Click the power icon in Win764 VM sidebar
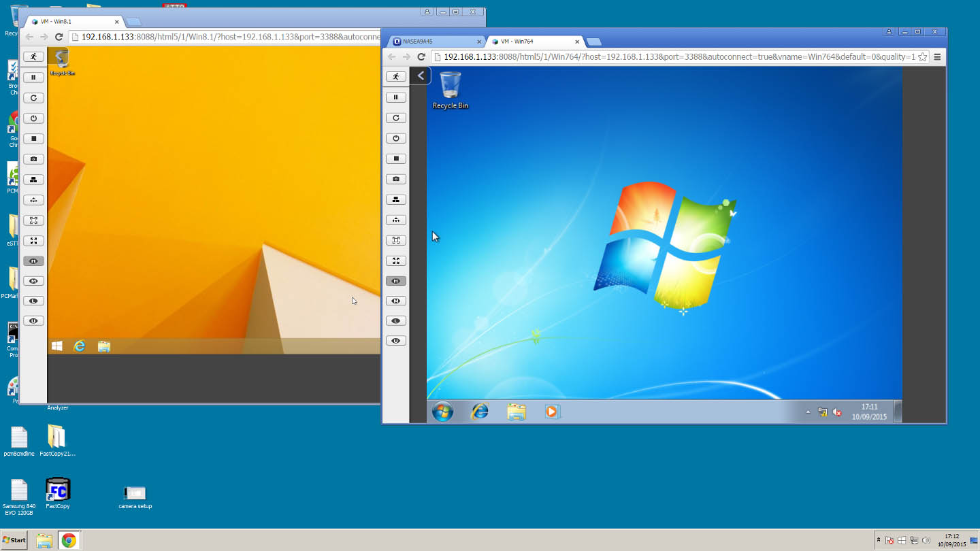 point(395,138)
